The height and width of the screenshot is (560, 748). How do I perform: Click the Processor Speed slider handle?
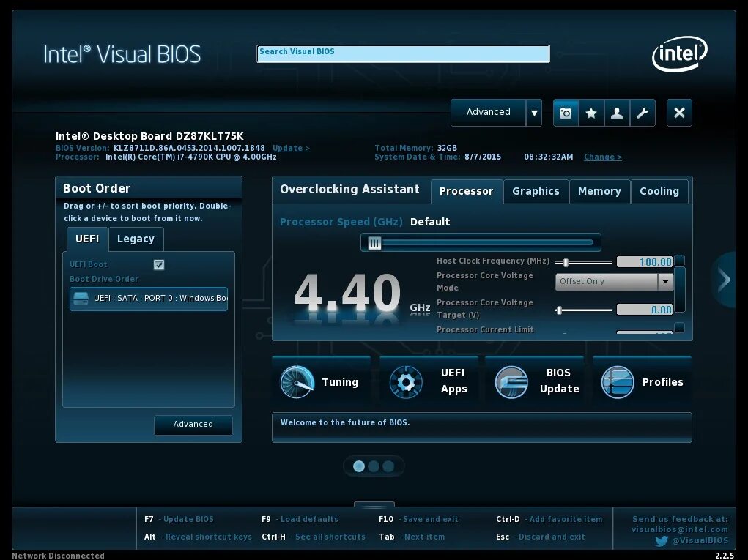point(374,243)
